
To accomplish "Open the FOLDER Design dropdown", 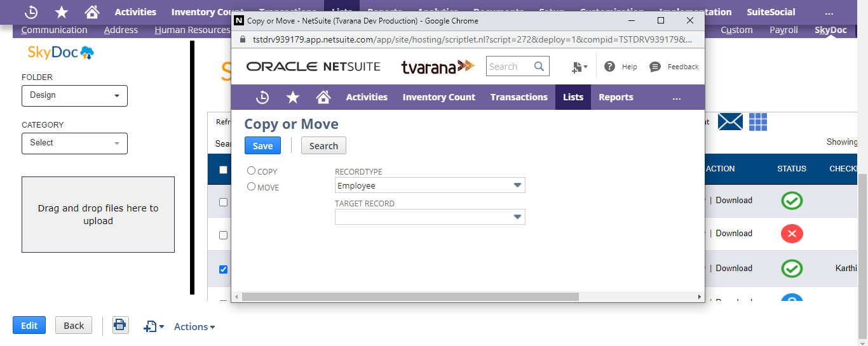I will (74, 95).
